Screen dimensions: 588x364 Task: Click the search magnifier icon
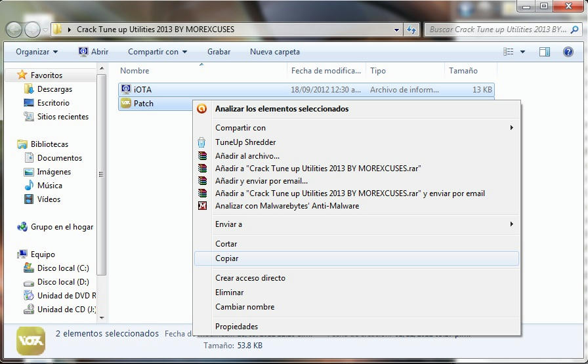coord(574,30)
